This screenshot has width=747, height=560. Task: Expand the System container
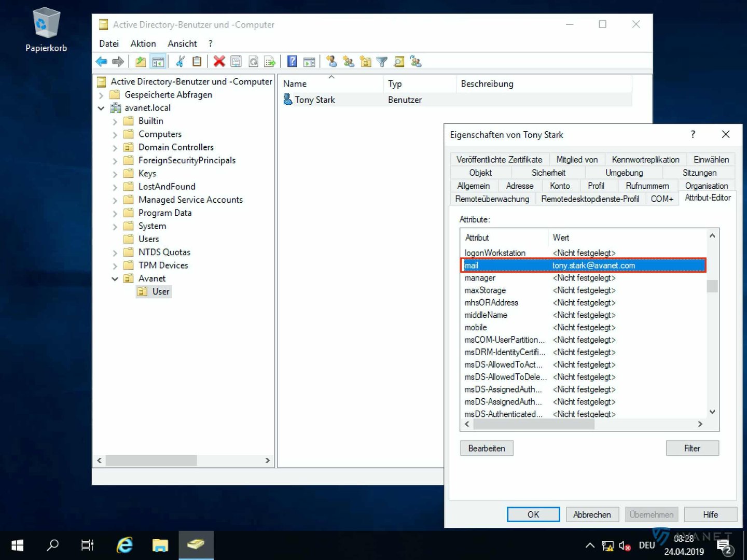[x=115, y=227]
